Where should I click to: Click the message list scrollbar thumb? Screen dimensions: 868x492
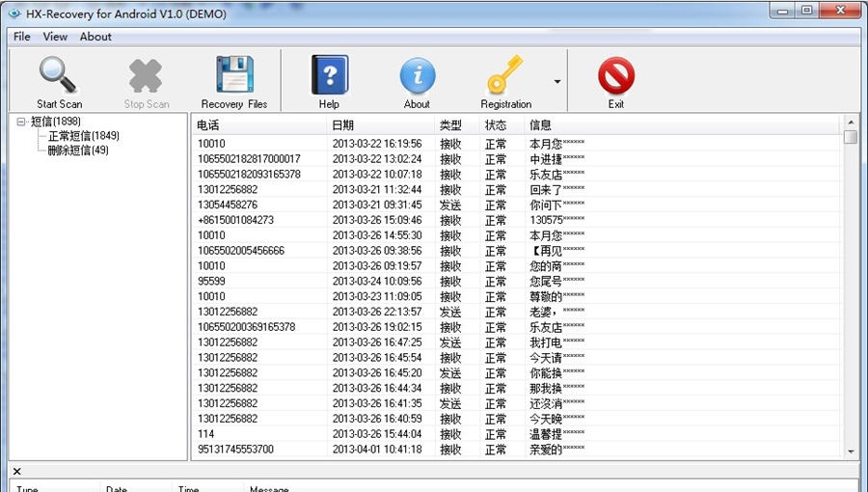pyautogui.click(x=851, y=137)
